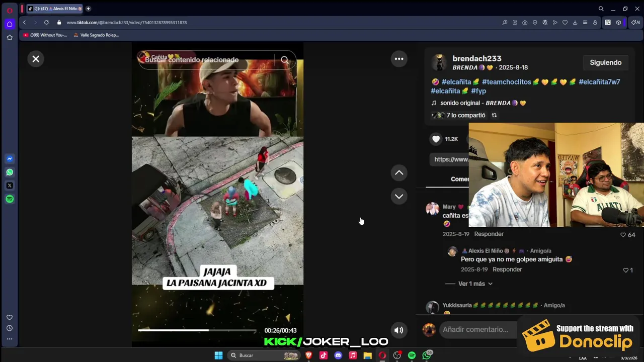Image resolution: width=644 pixels, height=362 pixels.
Task: Open OBS Studio from the taskbar
Action: pos(397,355)
